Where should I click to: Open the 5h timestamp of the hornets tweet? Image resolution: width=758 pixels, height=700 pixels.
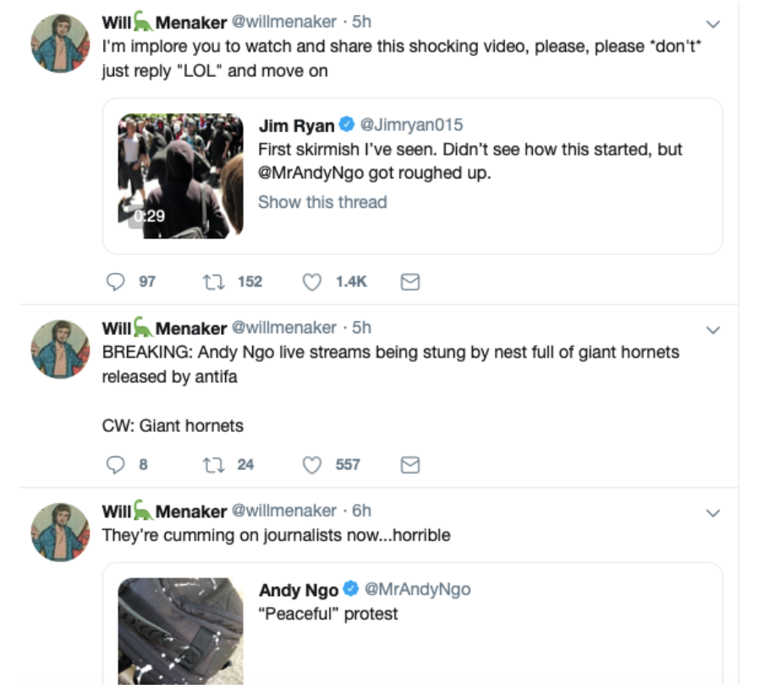point(361,327)
